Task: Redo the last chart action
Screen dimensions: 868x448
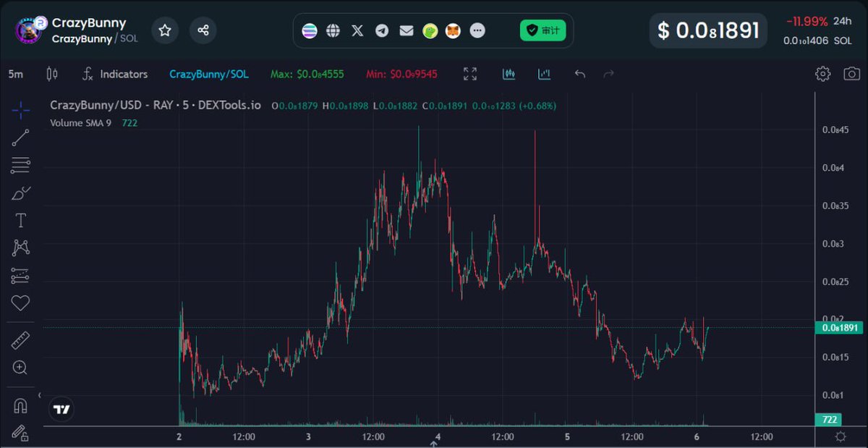Action: pos(609,74)
